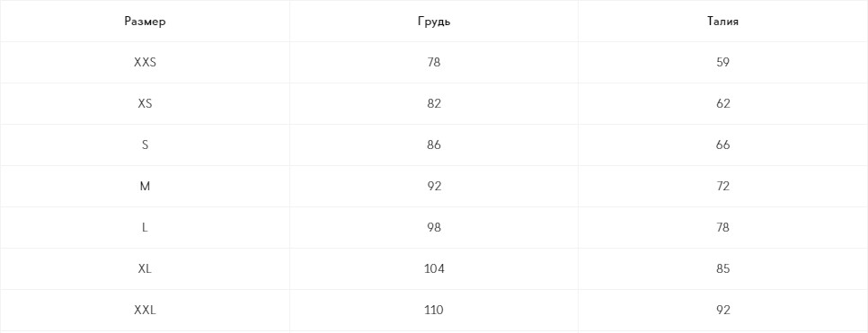Image resolution: width=868 pixels, height=333 pixels.
Task: Select the L size cell
Action: click(x=145, y=227)
